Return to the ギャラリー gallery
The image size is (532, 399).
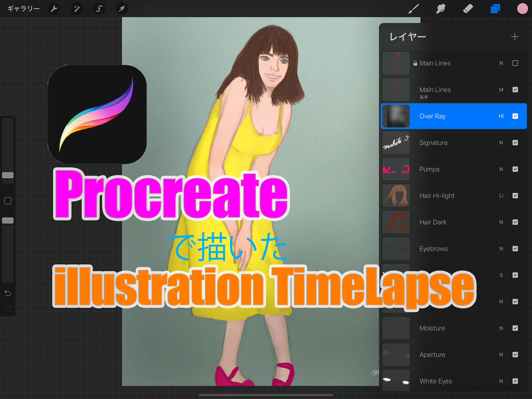[24, 9]
